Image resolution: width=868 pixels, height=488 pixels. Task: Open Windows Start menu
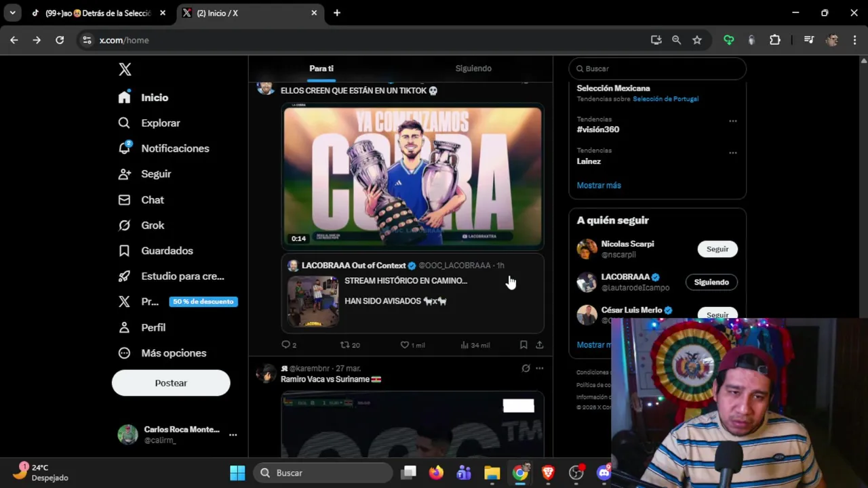point(237,473)
